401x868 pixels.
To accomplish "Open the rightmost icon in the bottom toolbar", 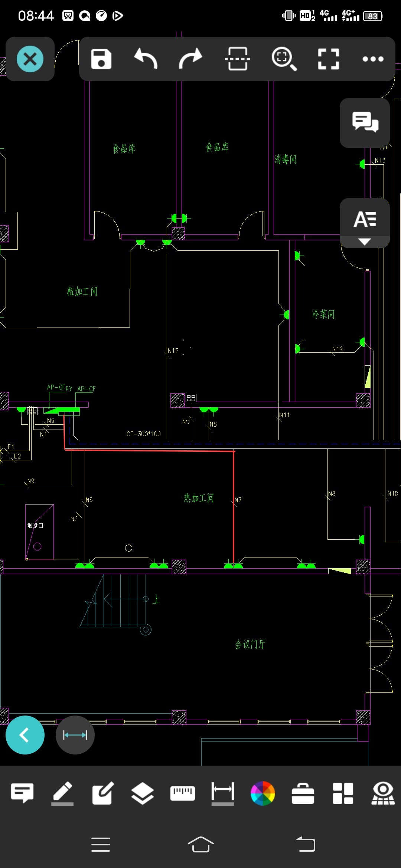I will coord(383,793).
